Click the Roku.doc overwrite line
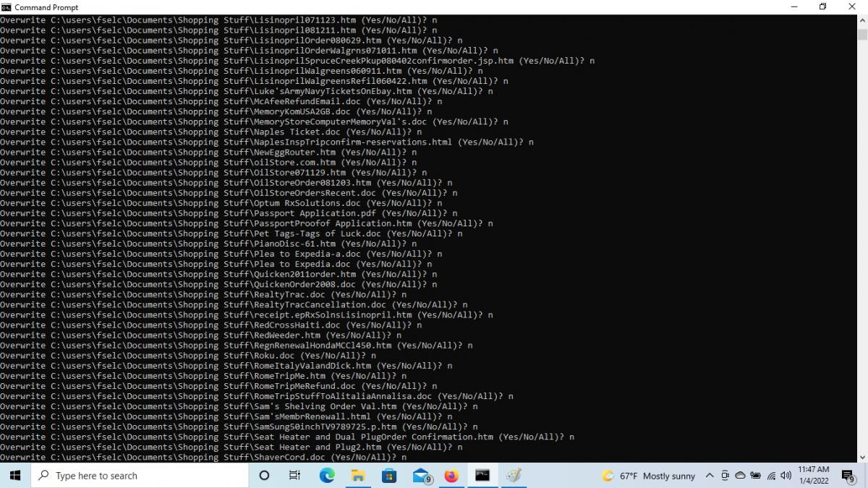Screen dimensions: 868x488 (188, 355)
